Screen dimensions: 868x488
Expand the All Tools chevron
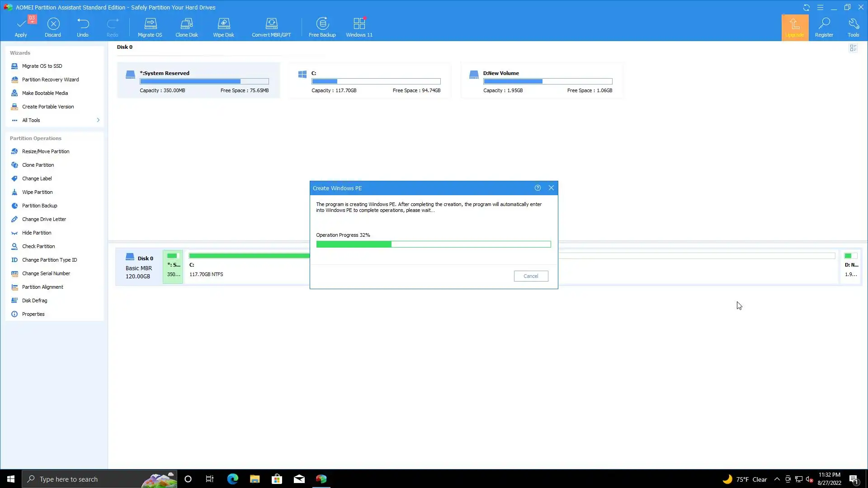click(x=98, y=120)
